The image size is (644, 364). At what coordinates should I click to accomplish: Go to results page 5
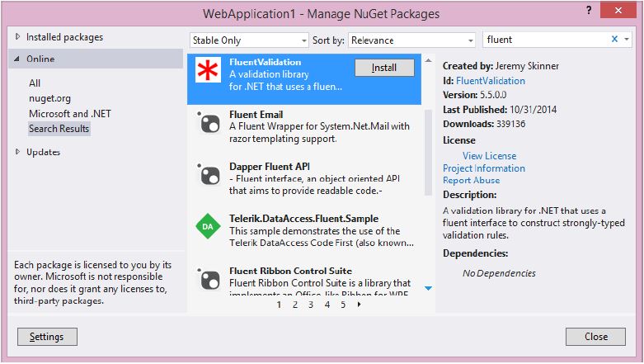point(343,305)
